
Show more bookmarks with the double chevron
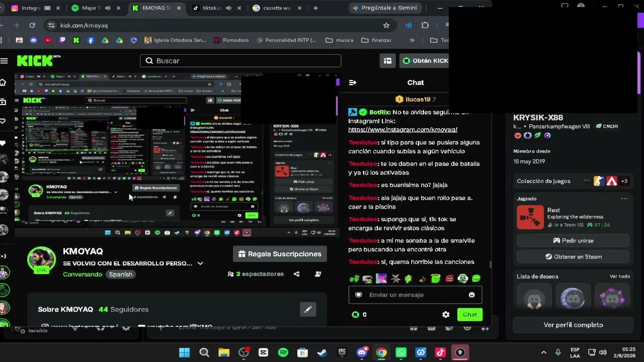412,40
